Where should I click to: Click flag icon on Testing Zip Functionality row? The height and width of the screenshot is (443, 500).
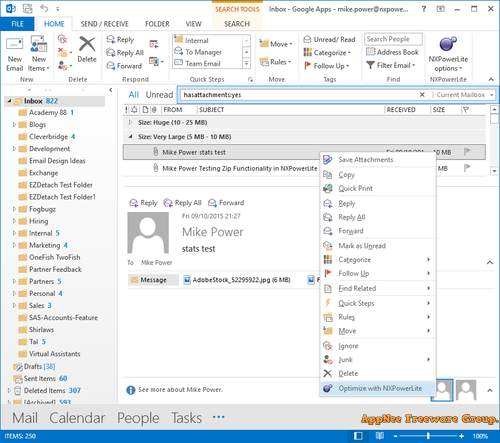(x=467, y=168)
